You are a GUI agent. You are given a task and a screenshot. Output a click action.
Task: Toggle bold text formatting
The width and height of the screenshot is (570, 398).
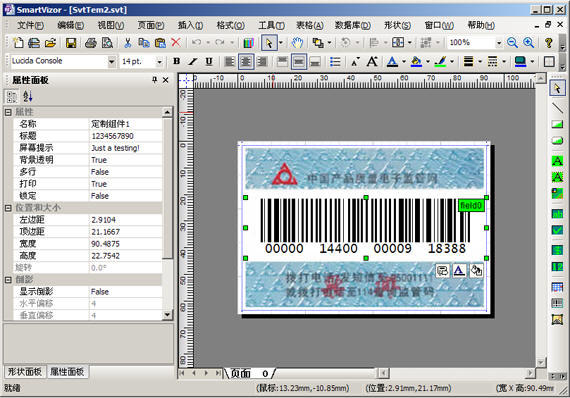click(x=177, y=61)
